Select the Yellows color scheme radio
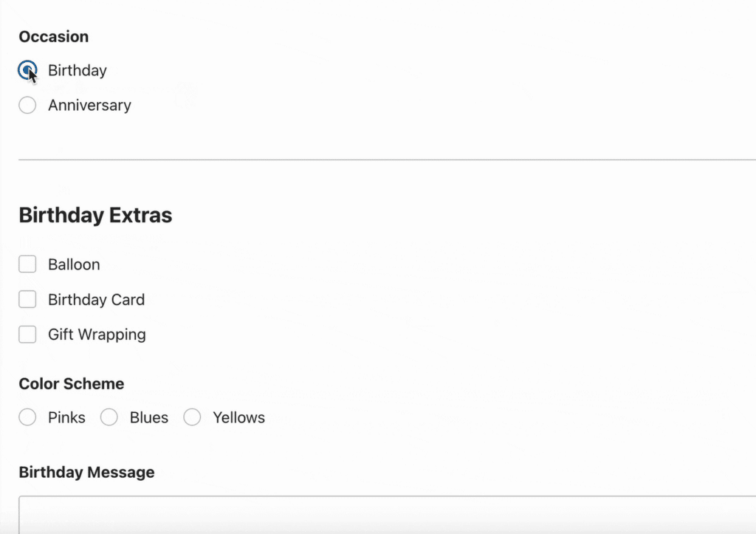756x534 pixels. tap(192, 418)
